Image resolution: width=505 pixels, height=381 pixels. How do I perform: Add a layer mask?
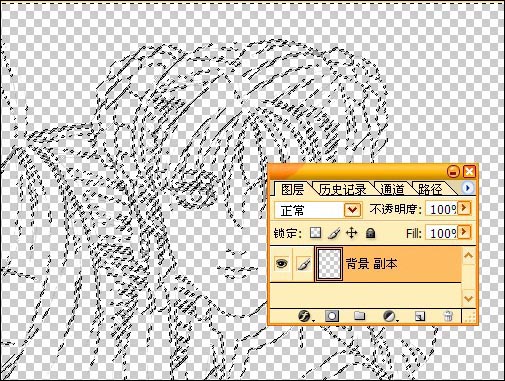[332, 316]
